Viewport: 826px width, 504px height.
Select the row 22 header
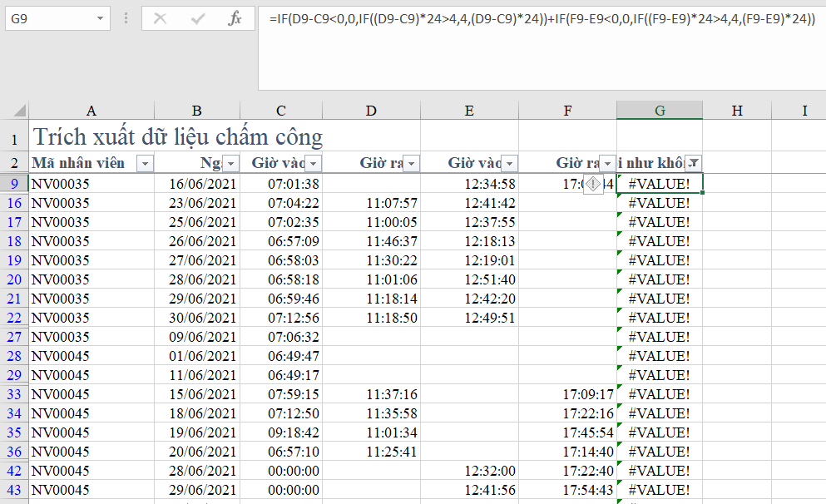click(14, 318)
